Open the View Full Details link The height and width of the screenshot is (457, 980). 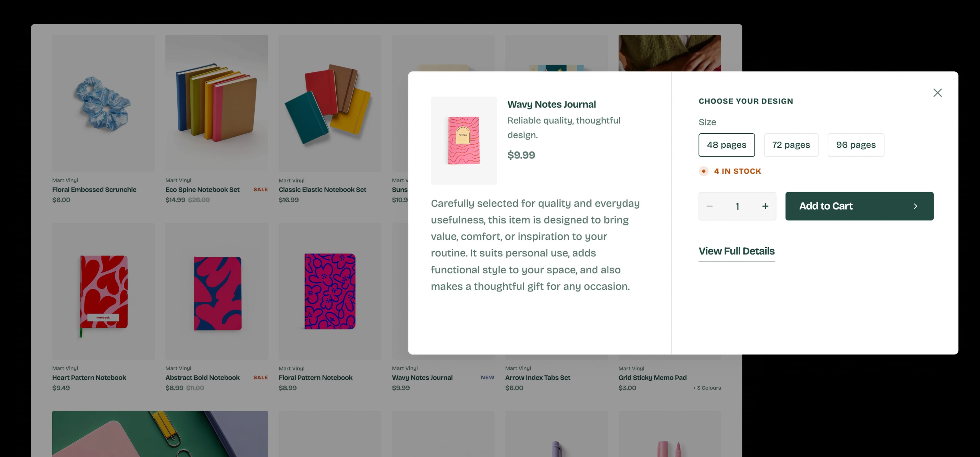736,251
